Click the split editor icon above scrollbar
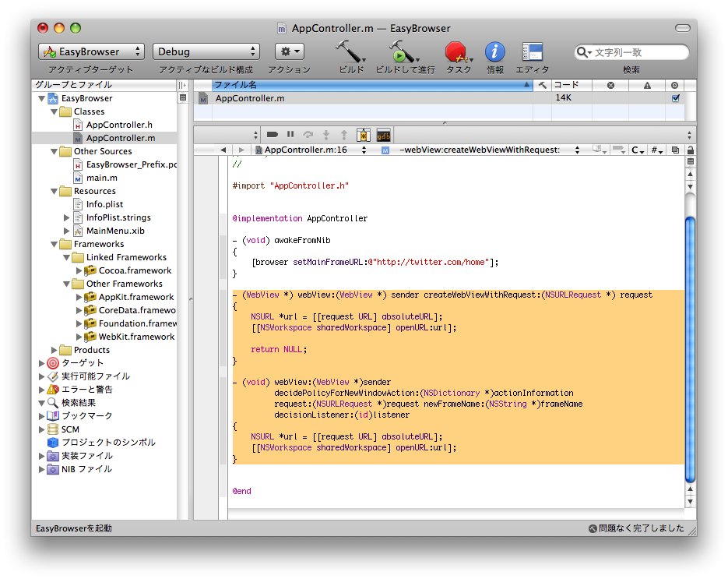The width and height of the screenshot is (728, 579). click(691, 162)
